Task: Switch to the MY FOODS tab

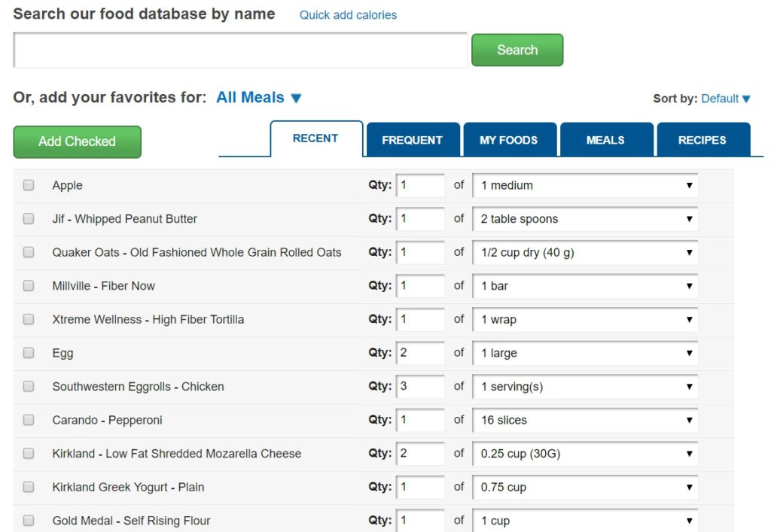Action: [509, 140]
